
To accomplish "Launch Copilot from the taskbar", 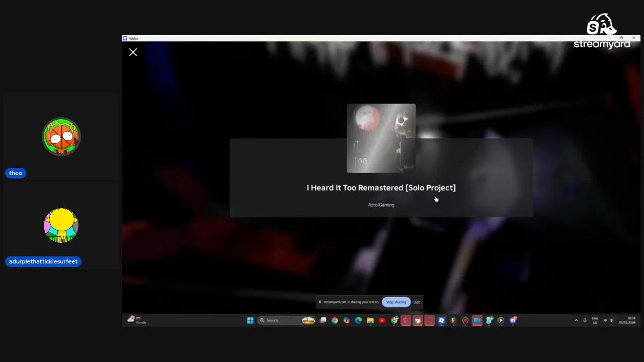I will [x=347, y=320].
